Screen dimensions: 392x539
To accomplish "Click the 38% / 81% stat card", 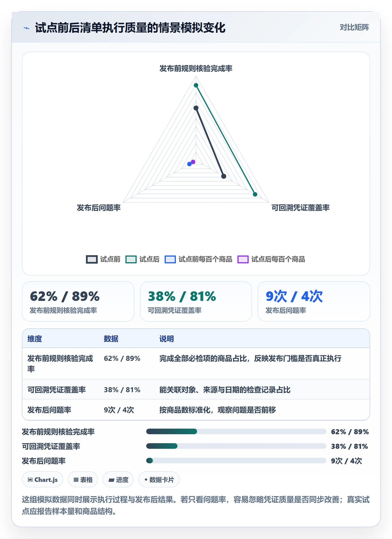I will (196, 301).
